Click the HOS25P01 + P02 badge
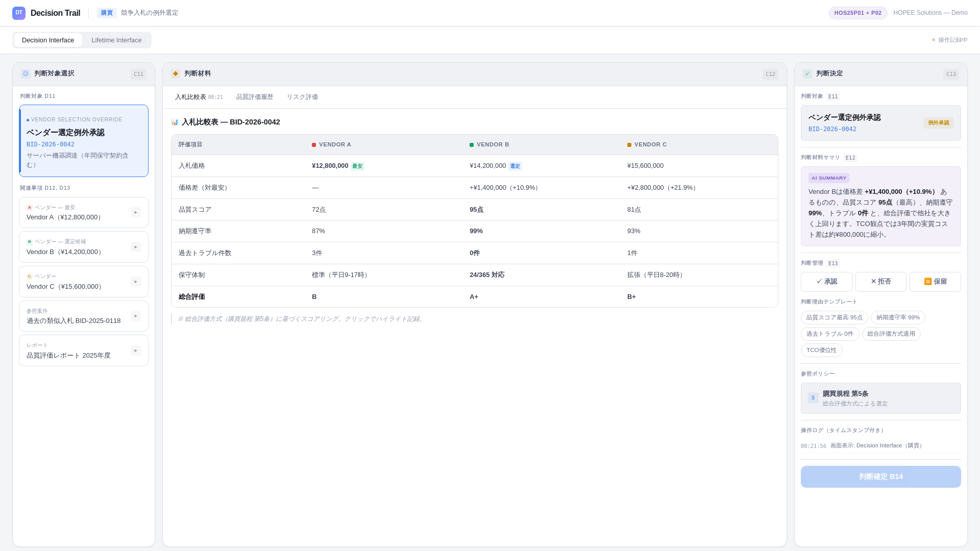The height and width of the screenshot is (551, 980). pyautogui.click(x=858, y=13)
